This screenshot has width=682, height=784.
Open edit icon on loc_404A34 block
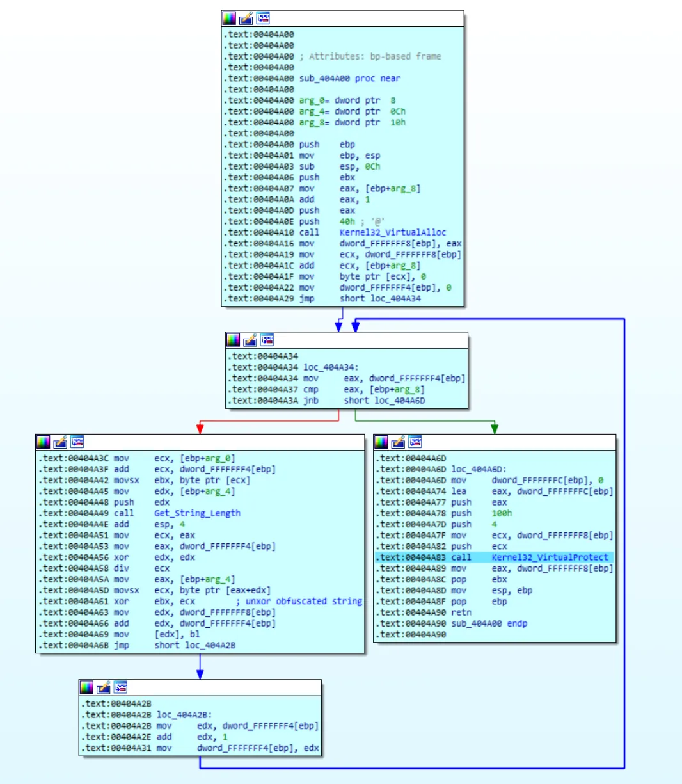pos(251,340)
